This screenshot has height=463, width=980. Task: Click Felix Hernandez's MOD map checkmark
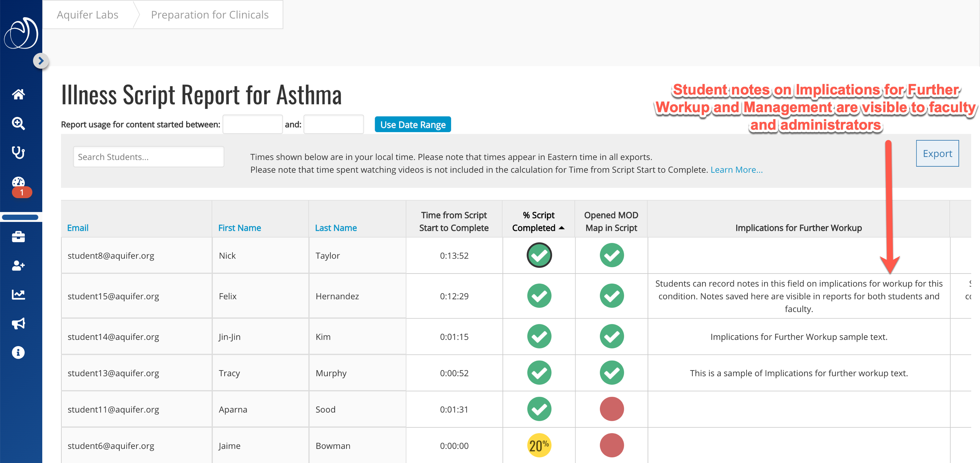[612, 296]
